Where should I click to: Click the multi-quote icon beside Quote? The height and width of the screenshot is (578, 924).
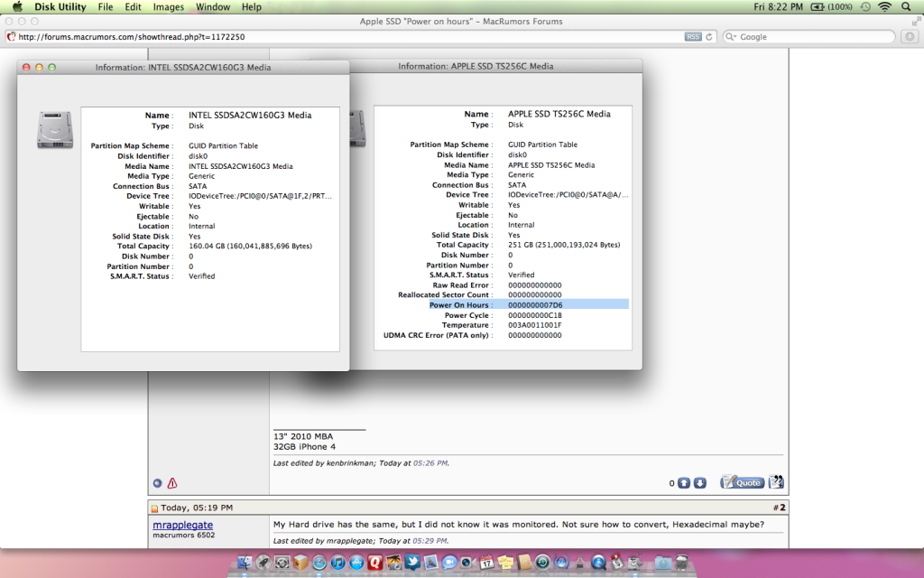(x=776, y=482)
